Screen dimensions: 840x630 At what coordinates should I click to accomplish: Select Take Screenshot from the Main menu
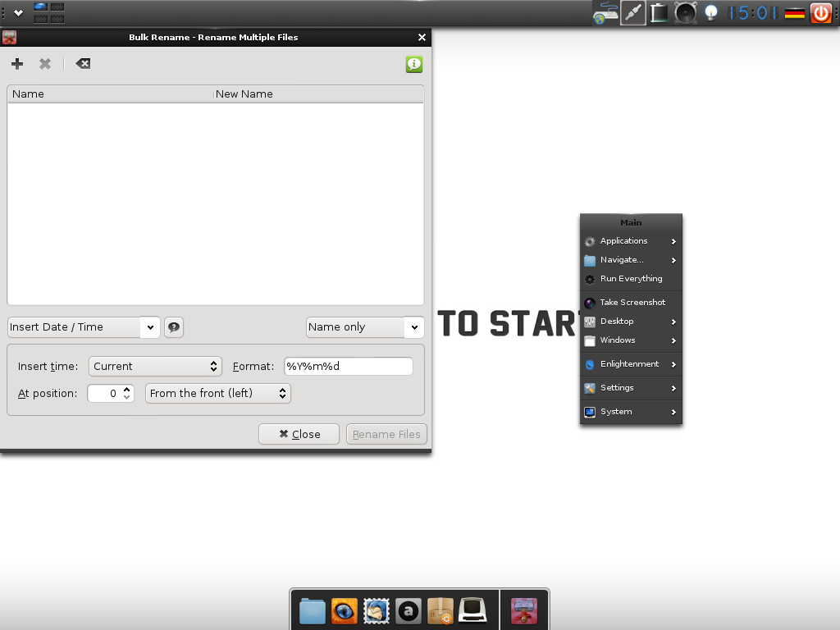click(x=632, y=303)
